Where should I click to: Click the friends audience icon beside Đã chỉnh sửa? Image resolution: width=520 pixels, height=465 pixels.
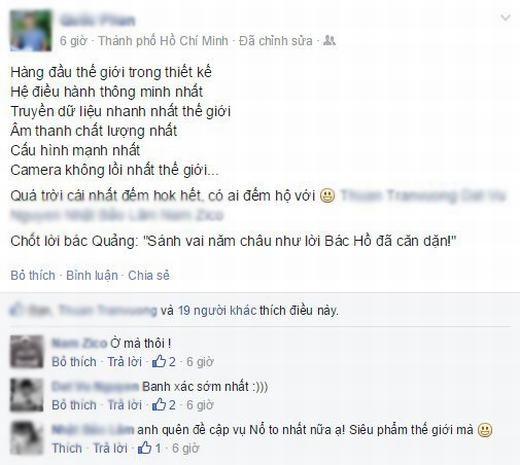[329, 40]
